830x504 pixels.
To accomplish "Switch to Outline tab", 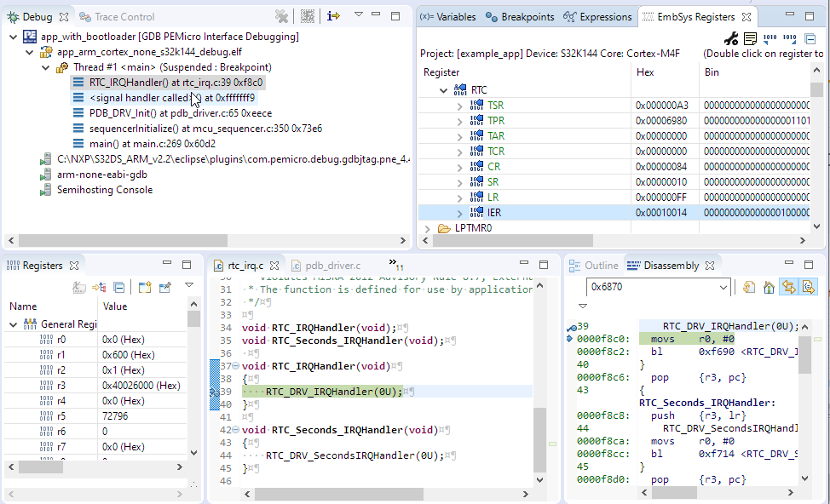I will [x=593, y=266].
